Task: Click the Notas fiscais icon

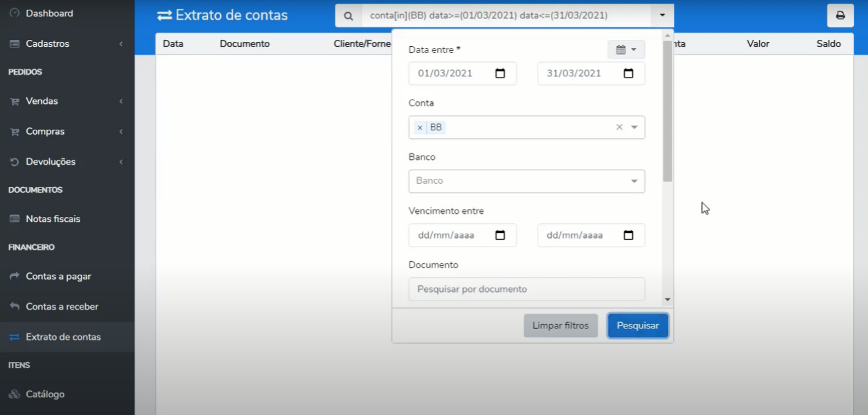Action: pos(15,219)
